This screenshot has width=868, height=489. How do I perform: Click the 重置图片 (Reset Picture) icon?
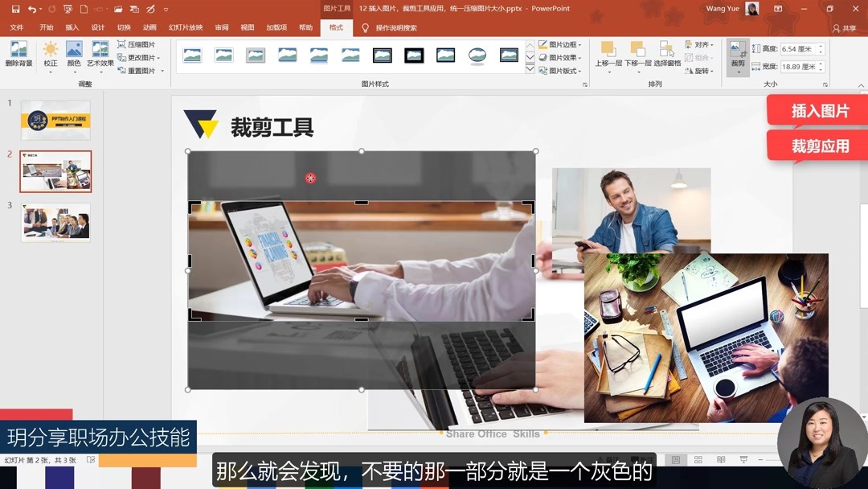point(139,71)
